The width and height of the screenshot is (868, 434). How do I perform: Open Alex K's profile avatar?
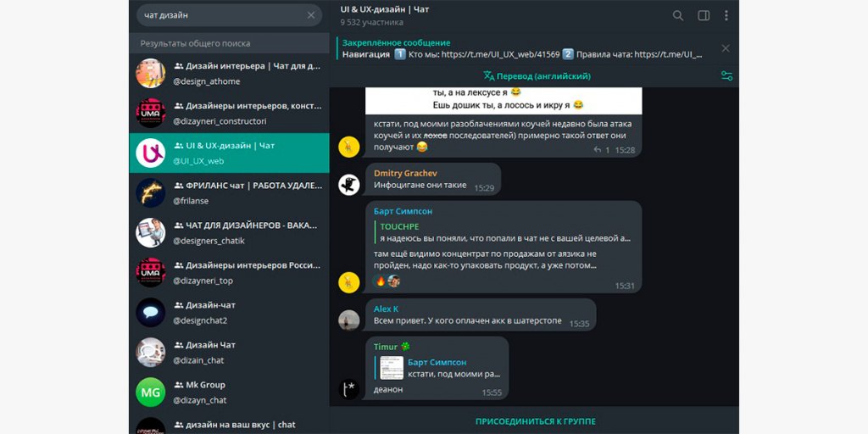click(348, 320)
